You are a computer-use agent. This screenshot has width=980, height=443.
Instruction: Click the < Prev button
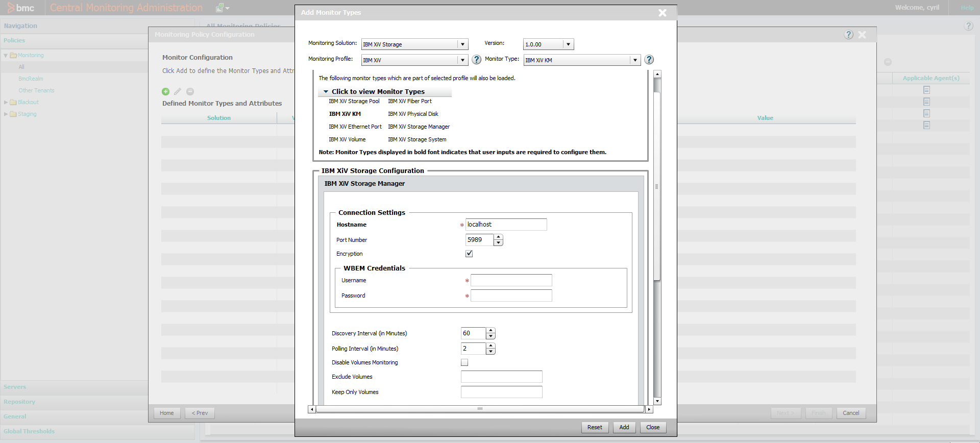[200, 413]
